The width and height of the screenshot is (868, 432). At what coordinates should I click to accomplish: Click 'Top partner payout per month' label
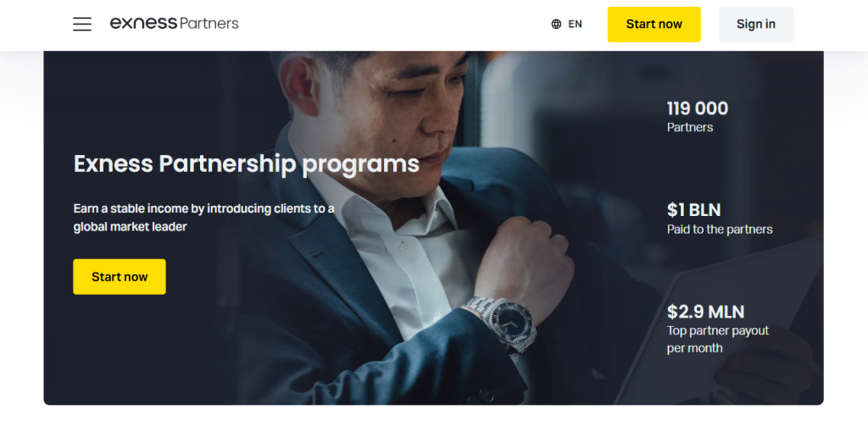[x=717, y=339]
